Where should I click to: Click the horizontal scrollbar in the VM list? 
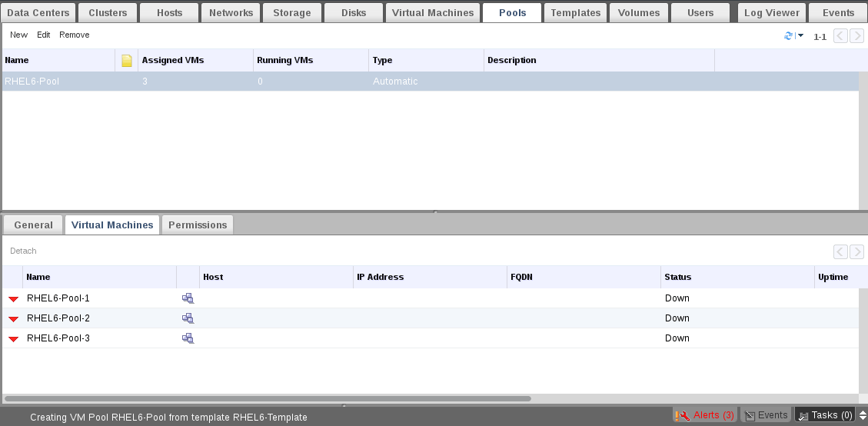click(x=268, y=399)
